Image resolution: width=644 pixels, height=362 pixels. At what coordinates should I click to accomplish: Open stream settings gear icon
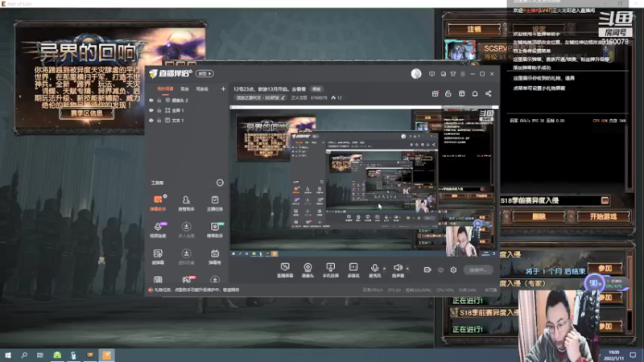tap(453, 269)
